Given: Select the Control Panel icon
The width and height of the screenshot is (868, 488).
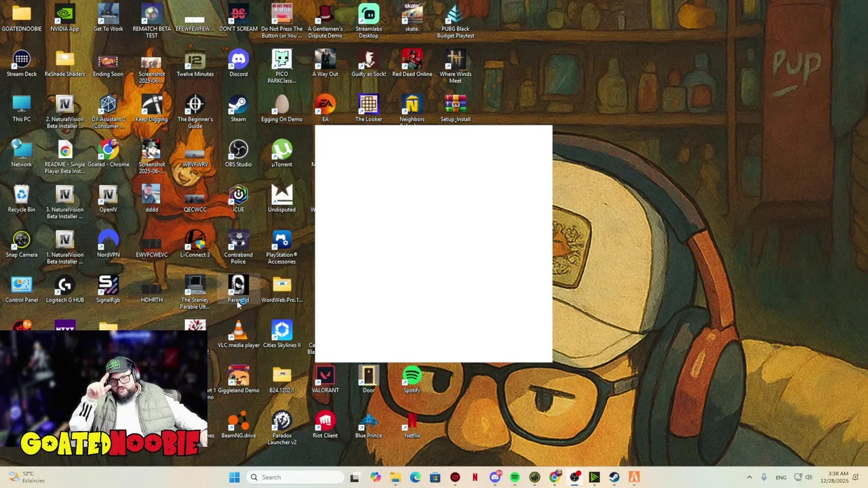Looking at the screenshot, I should pos(22,289).
